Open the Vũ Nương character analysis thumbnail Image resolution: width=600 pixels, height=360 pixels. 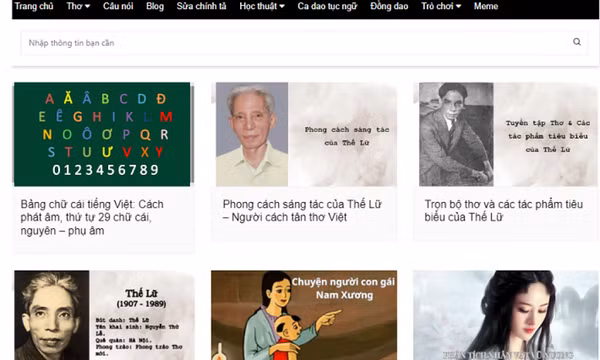[x=506, y=315]
